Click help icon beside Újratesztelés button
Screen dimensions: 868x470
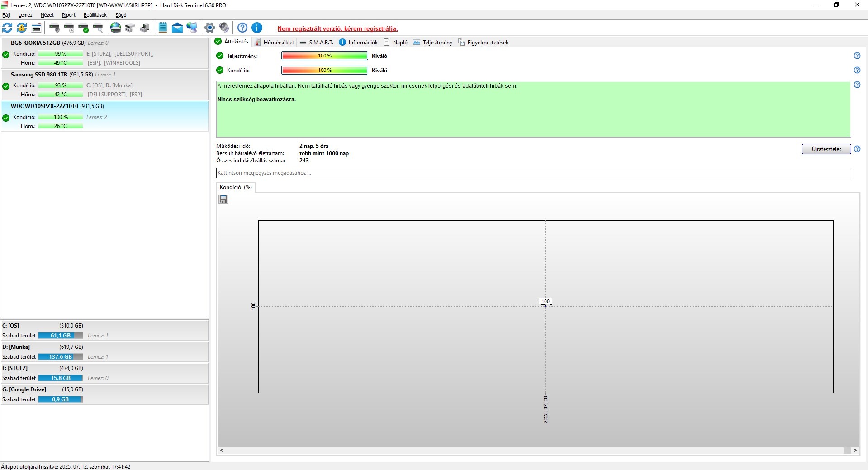(857, 149)
